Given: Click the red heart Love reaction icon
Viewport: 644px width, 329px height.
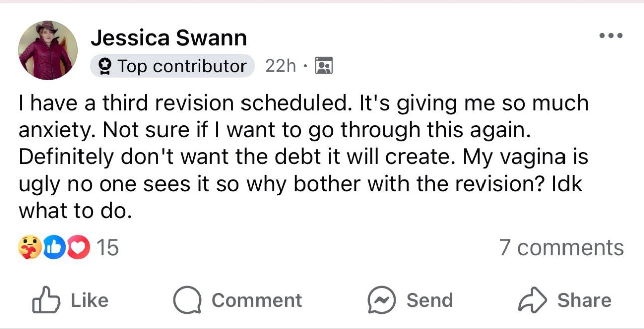Looking at the screenshot, I should coord(76,248).
